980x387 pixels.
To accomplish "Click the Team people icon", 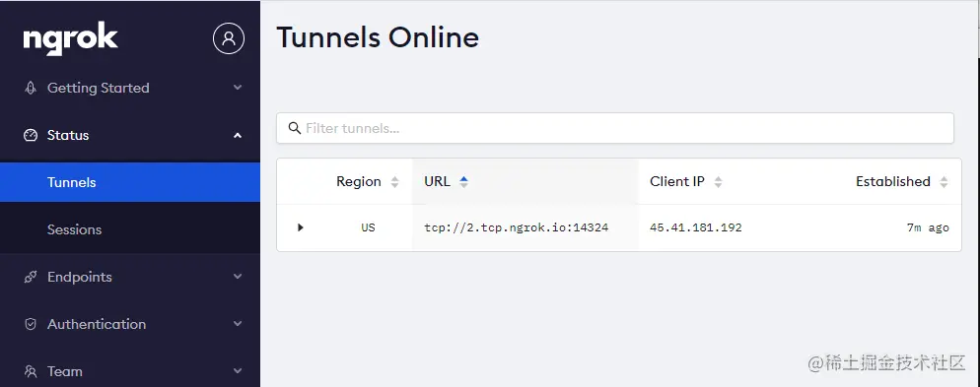I will (30, 371).
